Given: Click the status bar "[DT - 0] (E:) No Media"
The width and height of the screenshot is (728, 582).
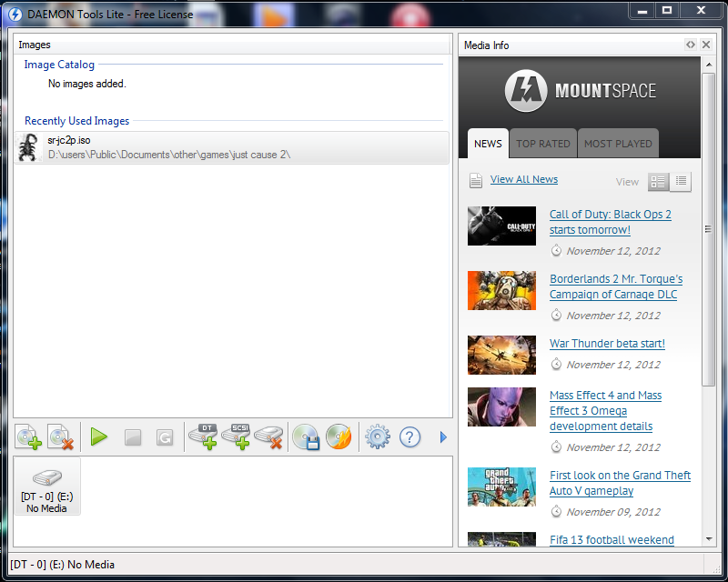Looking at the screenshot, I should point(62,565).
